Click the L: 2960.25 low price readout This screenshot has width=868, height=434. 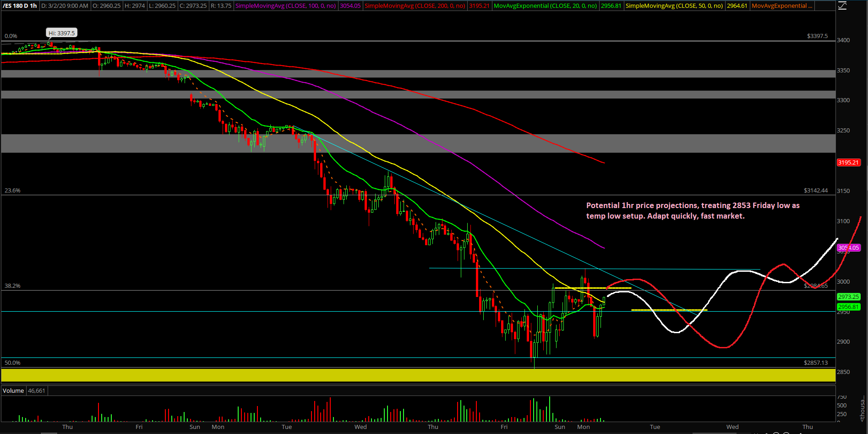tap(162, 6)
